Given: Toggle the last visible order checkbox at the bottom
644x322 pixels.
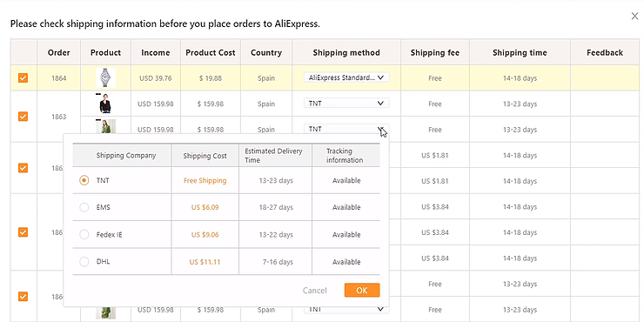Looking at the screenshot, I should pyautogui.click(x=23, y=296).
